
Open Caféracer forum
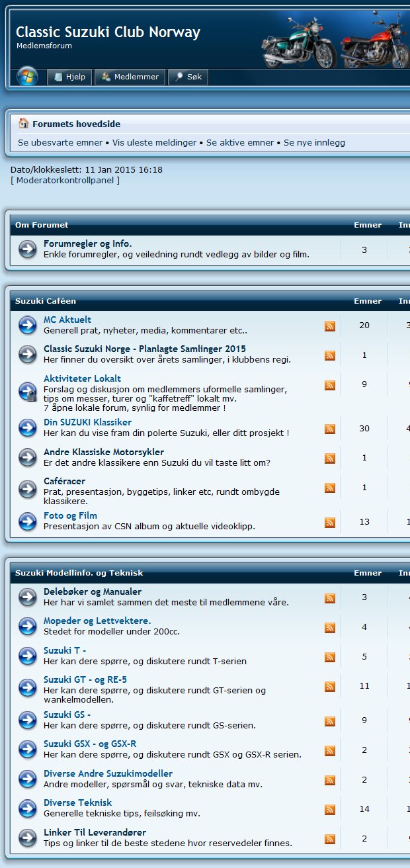point(65,481)
